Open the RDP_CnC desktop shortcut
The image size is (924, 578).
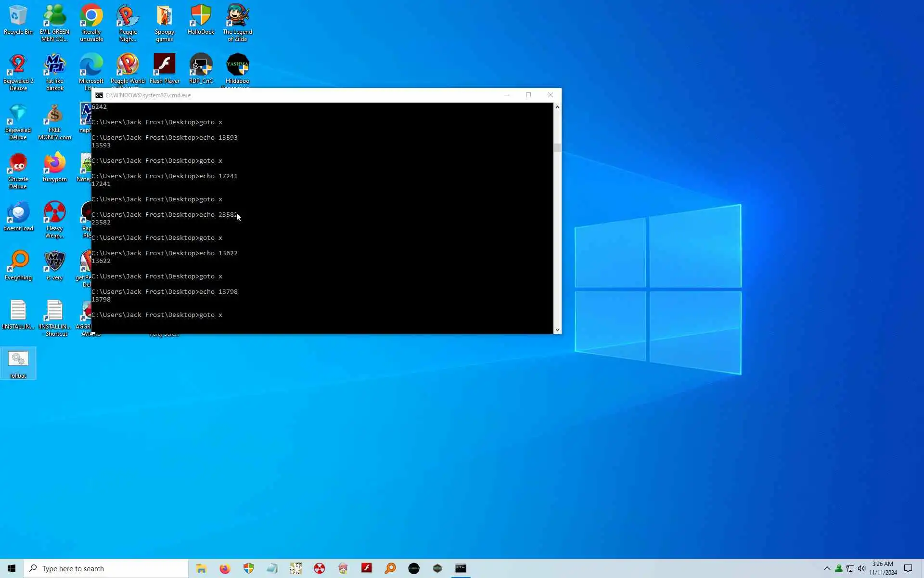pyautogui.click(x=201, y=68)
